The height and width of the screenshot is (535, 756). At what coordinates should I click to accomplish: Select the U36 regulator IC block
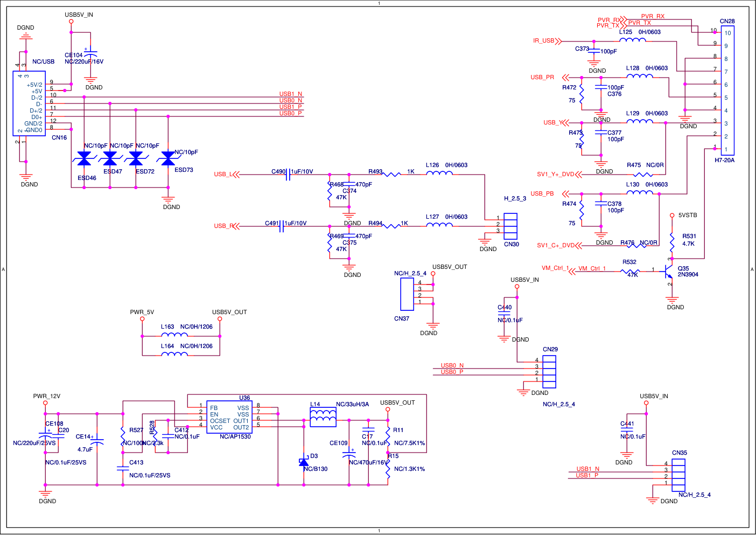229,417
